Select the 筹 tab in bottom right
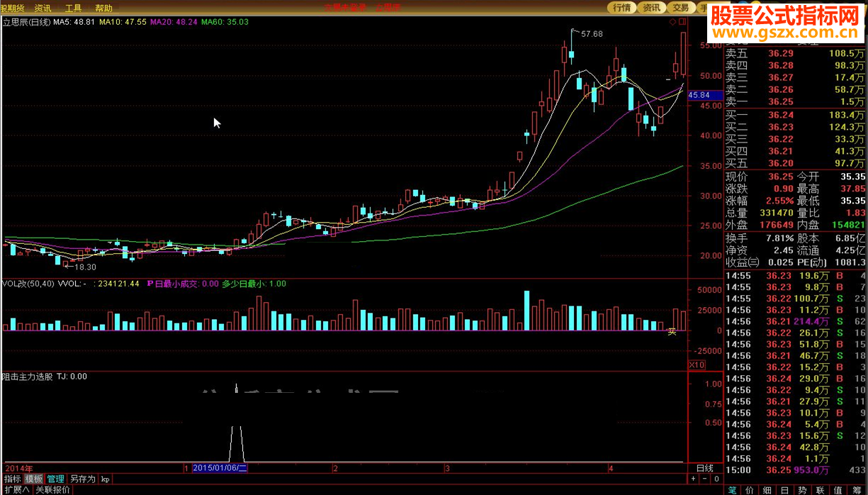Image resolution: width=868 pixels, height=495 pixels. pyautogui.click(x=856, y=489)
